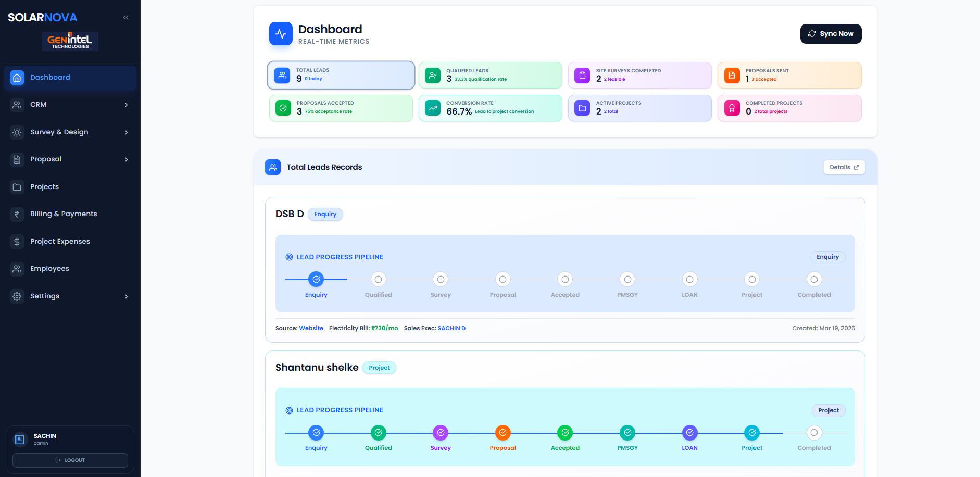Image resolution: width=980 pixels, height=477 pixels.
Task: Click the Conversion Rate trend icon
Action: pos(432,108)
